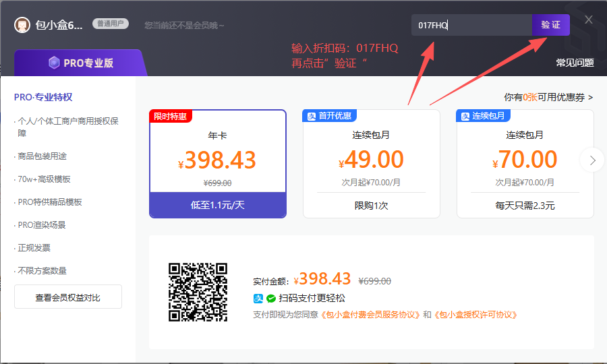Show the next plans with the right arrow
The height and width of the screenshot is (364, 607).
[x=592, y=160]
